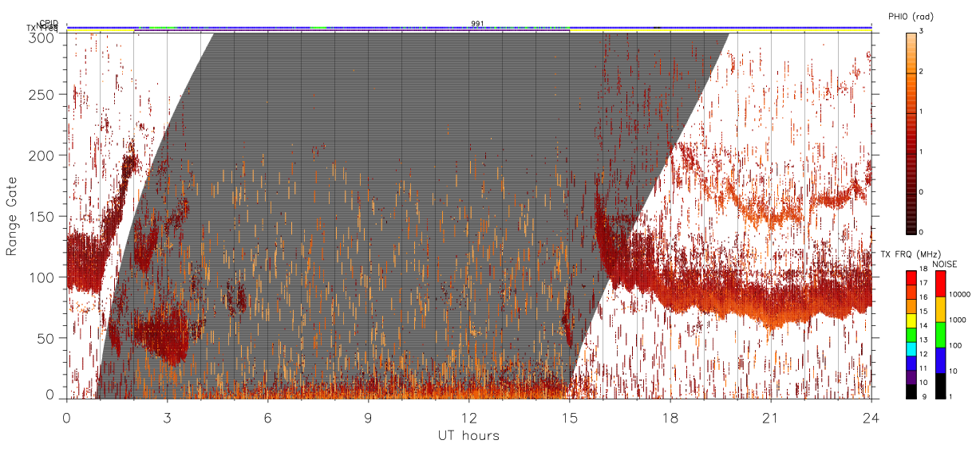This screenshot has height=452, width=980.
Task: Click the 2 label on PHI0 colorbar
Action: 921,73
